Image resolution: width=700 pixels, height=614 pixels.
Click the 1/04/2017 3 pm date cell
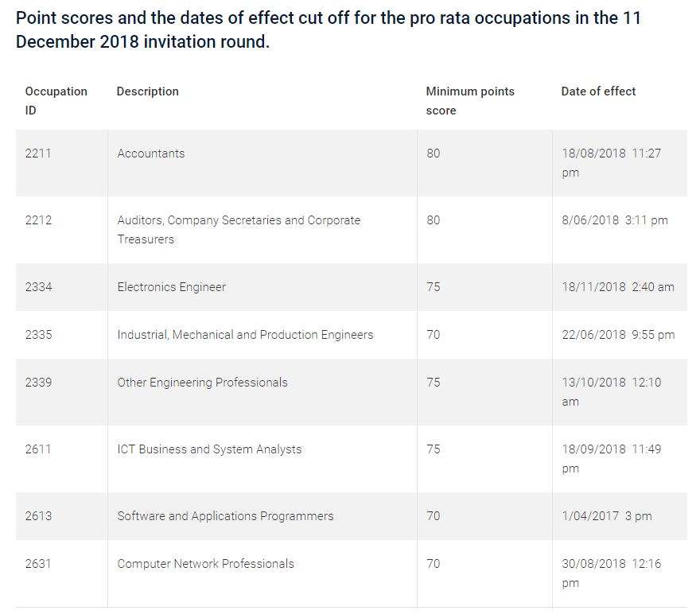(607, 516)
